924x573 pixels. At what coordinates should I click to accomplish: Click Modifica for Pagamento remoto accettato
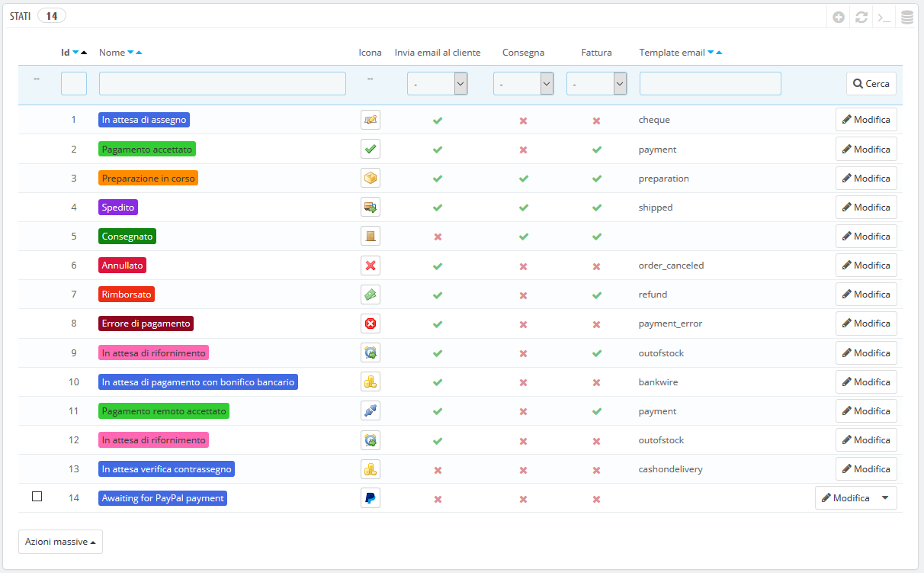866,410
